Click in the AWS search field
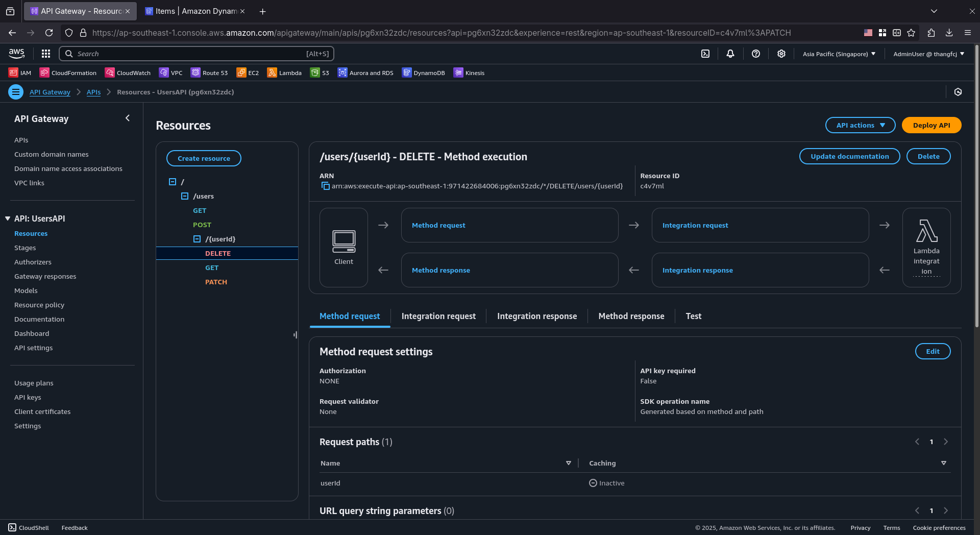This screenshot has height=535, width=980. point(197,54)
